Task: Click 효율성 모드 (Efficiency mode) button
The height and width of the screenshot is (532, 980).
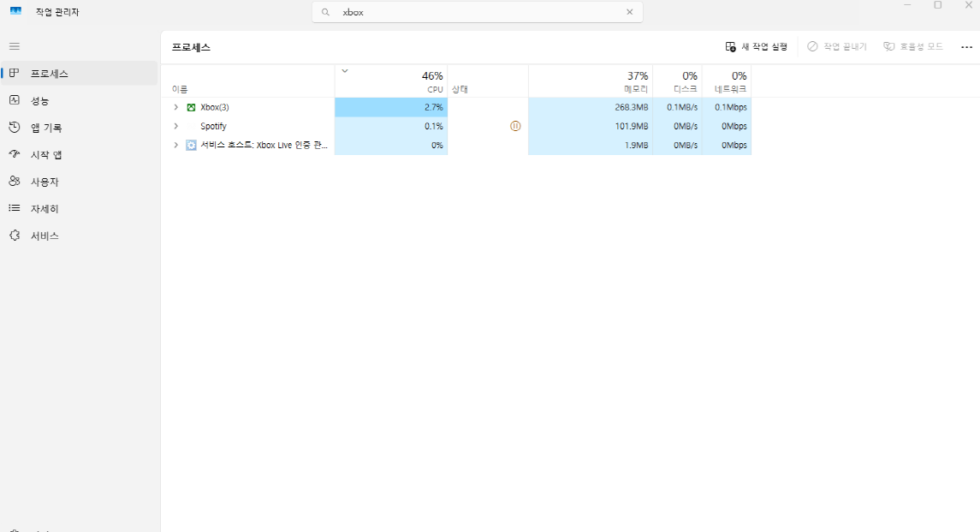Action: coord(912,47)
